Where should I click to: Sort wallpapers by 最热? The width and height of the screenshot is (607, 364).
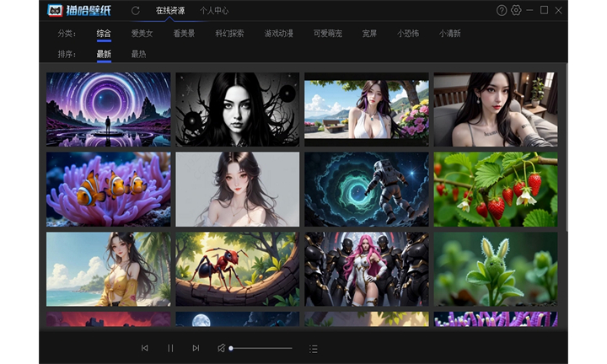click(x=138, y=54)
